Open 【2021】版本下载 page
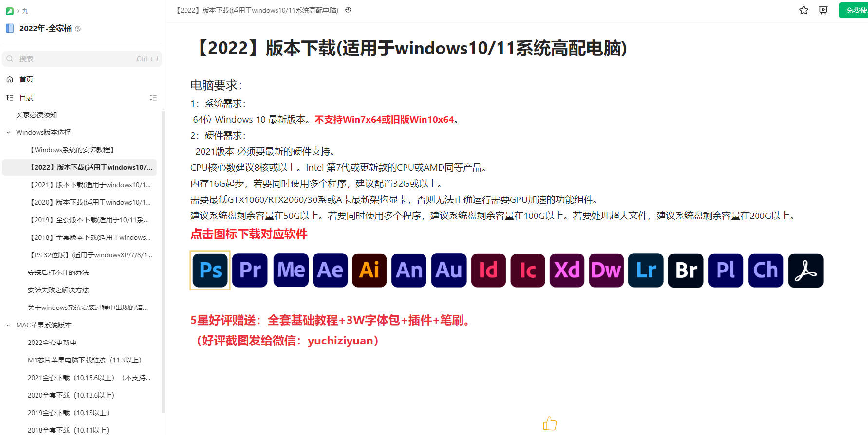 tap(90, 185)
